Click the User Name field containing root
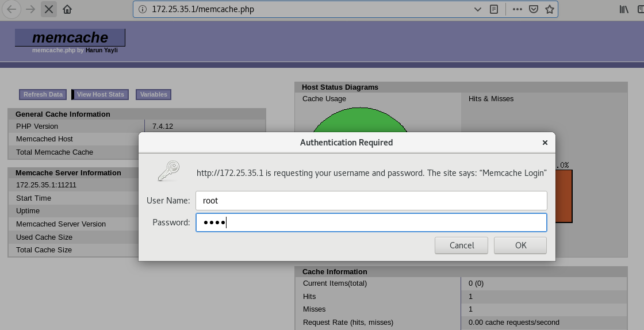 (371, 201)
